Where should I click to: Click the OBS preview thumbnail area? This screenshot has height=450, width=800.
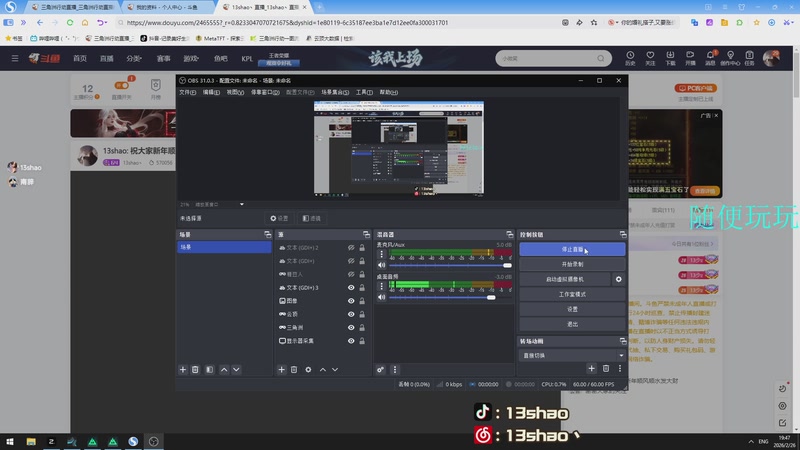pos(398,148)
